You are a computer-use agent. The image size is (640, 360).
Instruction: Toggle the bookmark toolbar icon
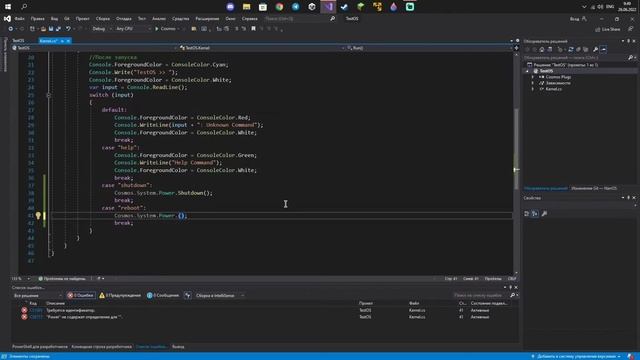pyautogui.click(x=253, y=29)
